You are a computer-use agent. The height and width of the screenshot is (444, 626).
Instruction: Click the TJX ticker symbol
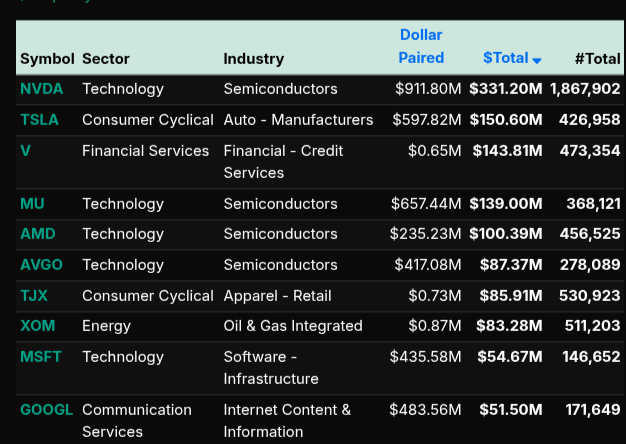tap(34, 296)
